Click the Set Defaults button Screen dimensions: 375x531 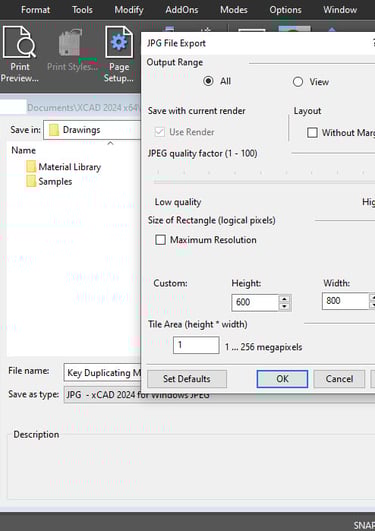click(x=187, y=379)
